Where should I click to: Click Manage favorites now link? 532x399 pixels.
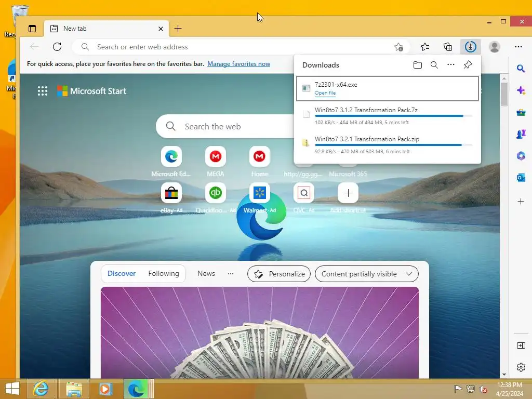click(238, 64)
